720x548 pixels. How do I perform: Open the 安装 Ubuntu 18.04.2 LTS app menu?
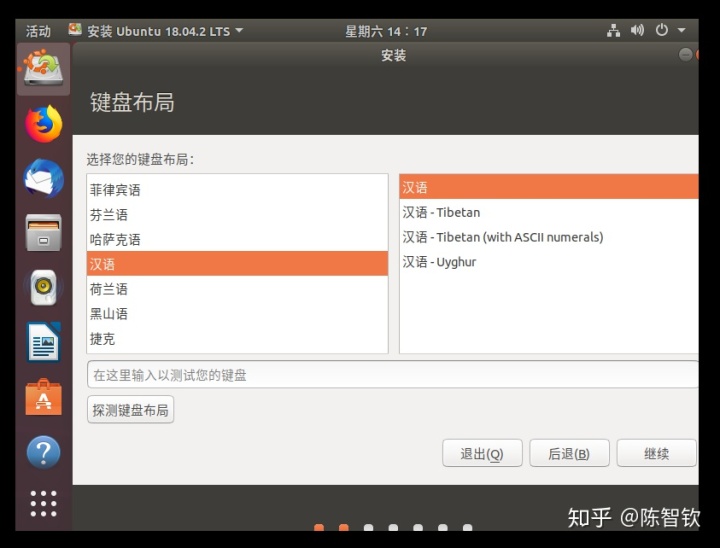click(156, 31)
